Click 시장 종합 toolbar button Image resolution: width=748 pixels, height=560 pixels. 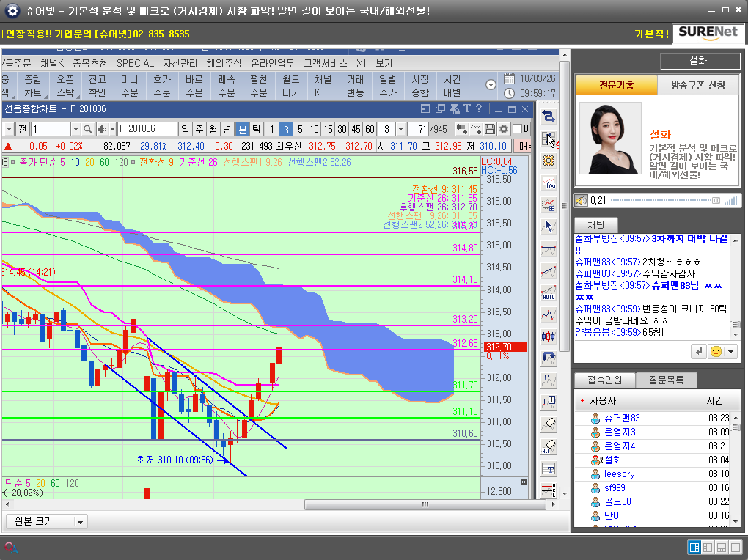(420, 86)
